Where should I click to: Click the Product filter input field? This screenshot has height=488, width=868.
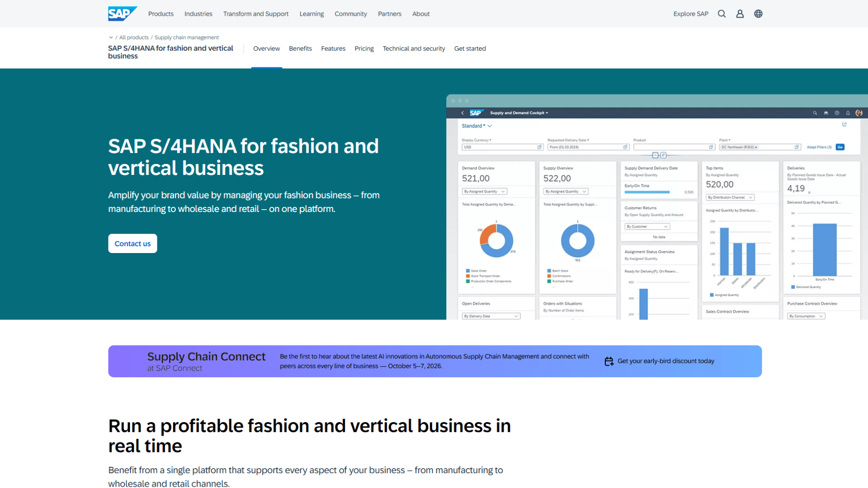674,147
